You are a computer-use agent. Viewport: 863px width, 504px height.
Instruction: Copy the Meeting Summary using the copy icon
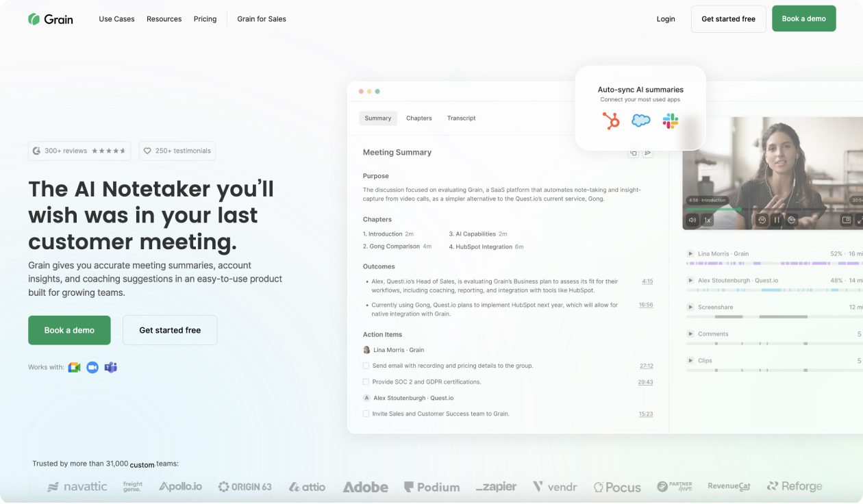click(x=633, y=152)
